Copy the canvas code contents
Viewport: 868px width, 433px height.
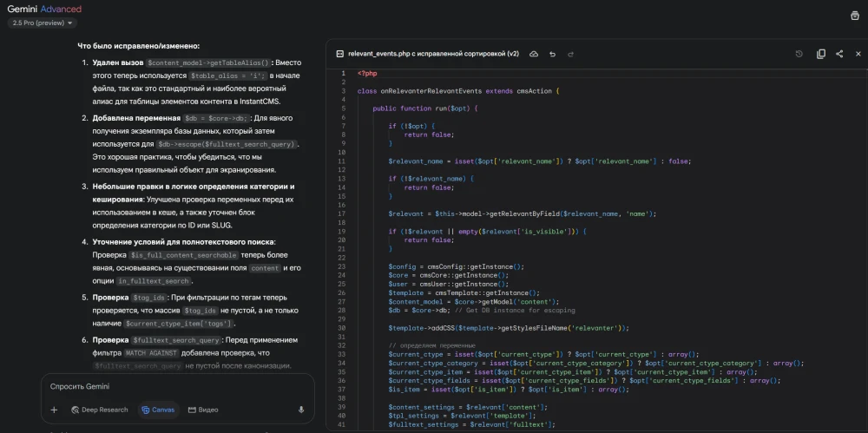821,54
